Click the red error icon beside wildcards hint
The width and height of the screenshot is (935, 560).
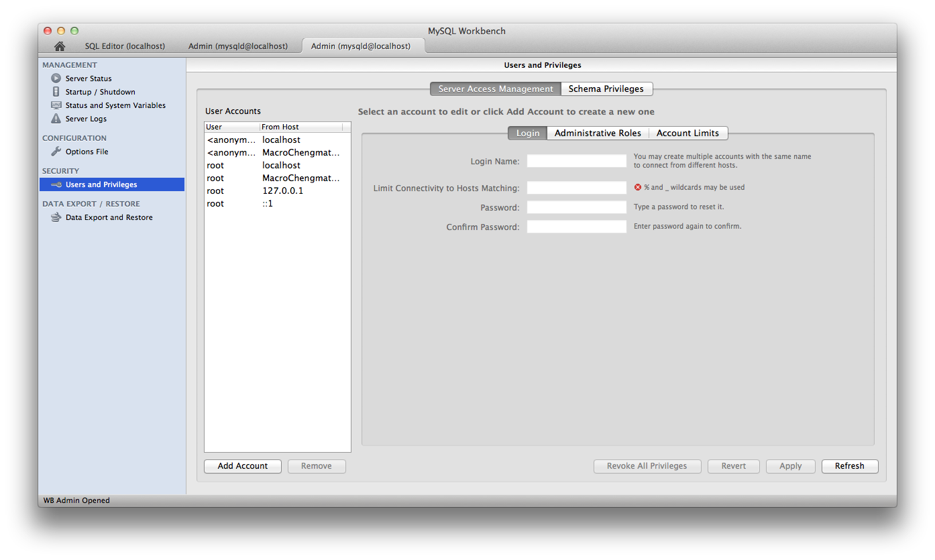click(638, 187)
